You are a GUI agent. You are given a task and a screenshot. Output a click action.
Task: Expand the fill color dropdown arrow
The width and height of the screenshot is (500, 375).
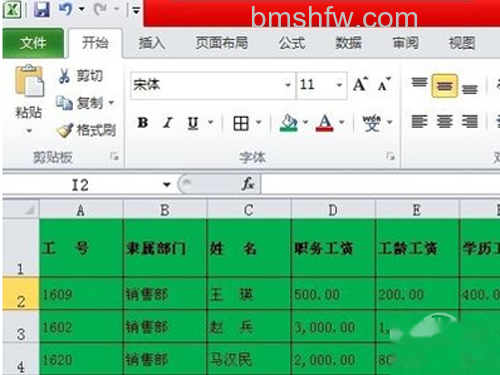305,123
